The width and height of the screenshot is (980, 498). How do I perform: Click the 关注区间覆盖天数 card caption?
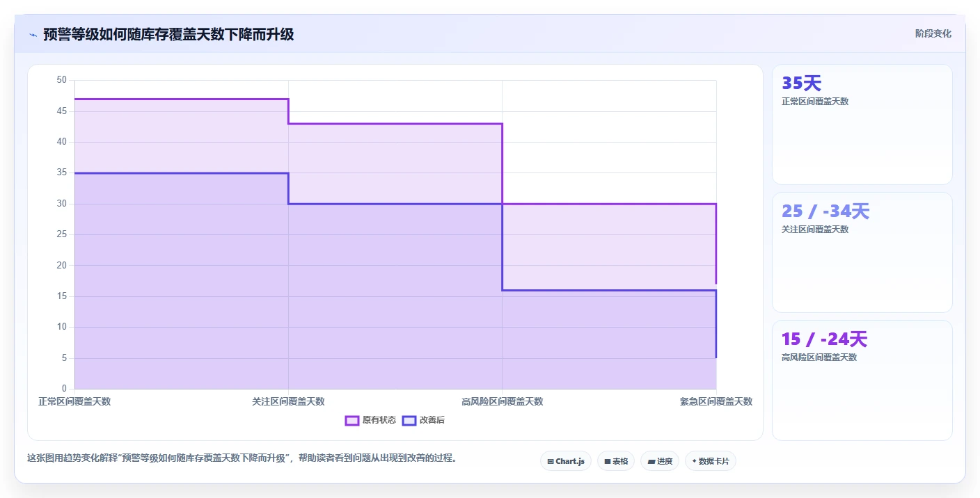(x=815, y=230)
